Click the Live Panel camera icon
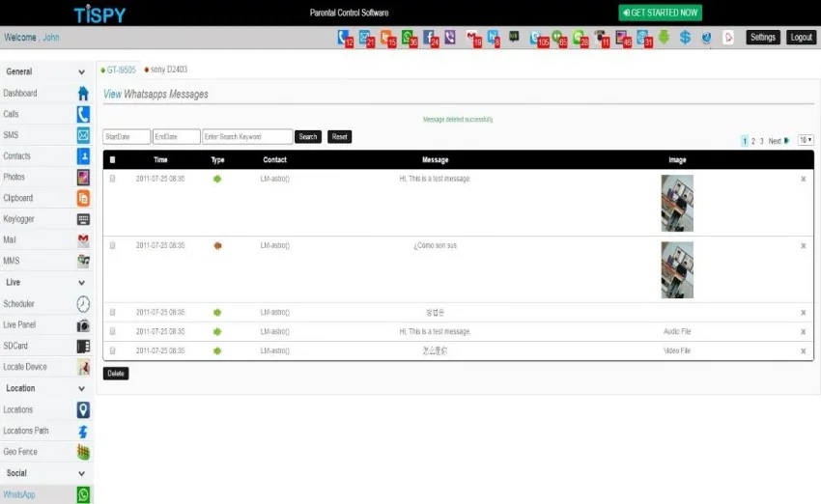The width and height of the screenshot is (821, 504). [x=83, y=325]
